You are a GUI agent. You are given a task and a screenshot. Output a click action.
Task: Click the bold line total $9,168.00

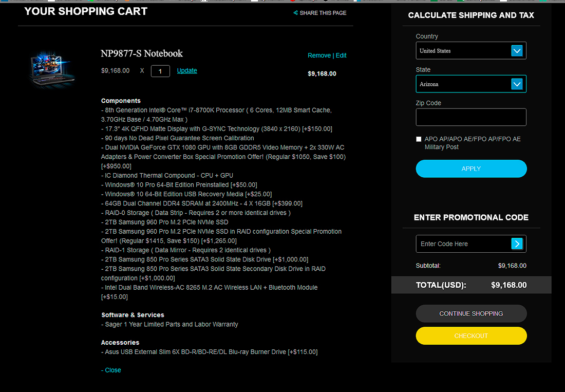[322, 74]
